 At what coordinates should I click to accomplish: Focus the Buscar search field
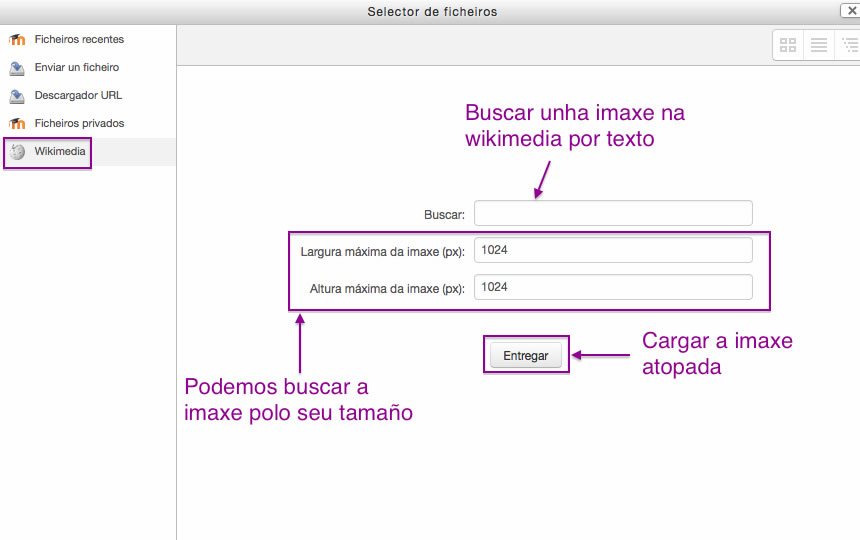pos(613,213)
